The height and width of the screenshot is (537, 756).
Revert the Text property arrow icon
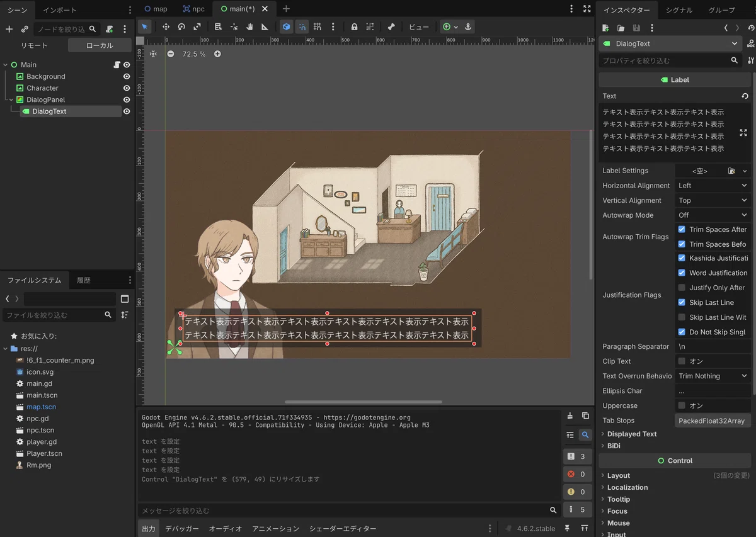(x=745, y=96)
